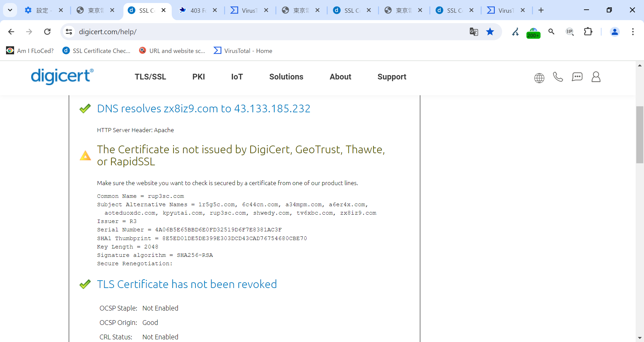Viewport: 644px width, 342px height.
Task: Open the TLS/SSL navigation menu
Action: (x=150, y=77)
